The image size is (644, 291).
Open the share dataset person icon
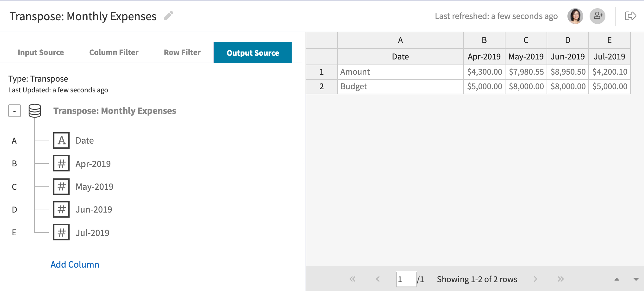pos(598,15)
